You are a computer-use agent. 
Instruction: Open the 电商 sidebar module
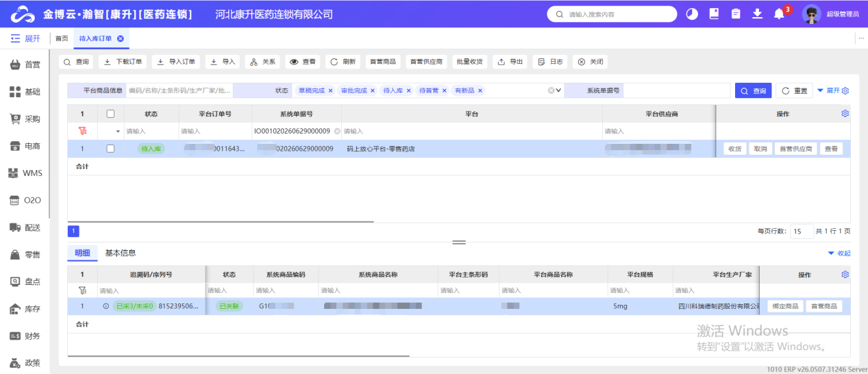25,146
